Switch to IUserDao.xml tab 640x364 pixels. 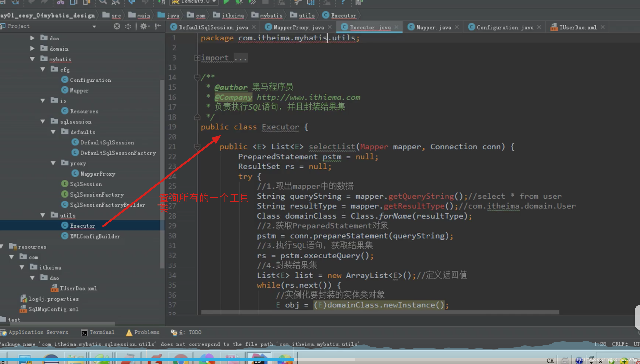tap(577, 27)
